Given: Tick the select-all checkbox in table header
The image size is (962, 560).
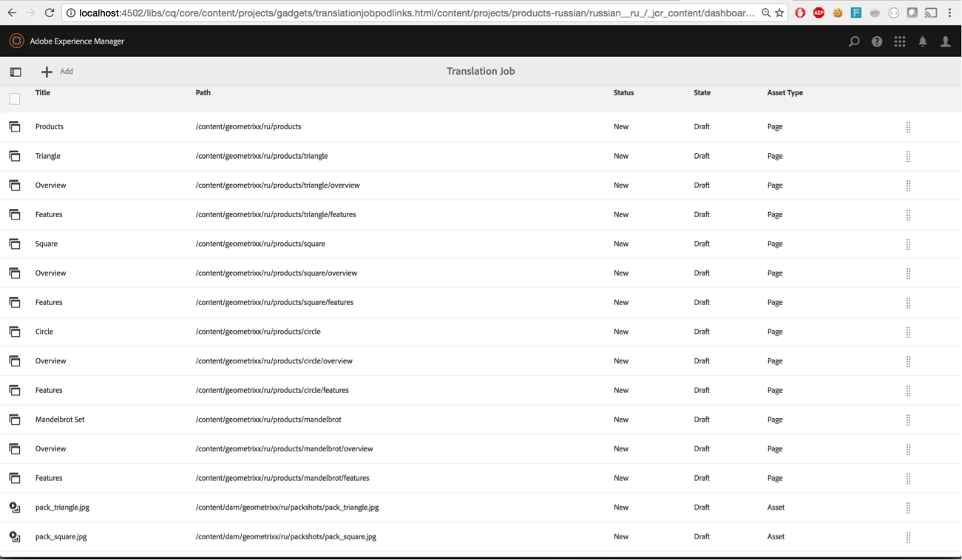Looking at the screenshot, I should (x=15, y=99).
